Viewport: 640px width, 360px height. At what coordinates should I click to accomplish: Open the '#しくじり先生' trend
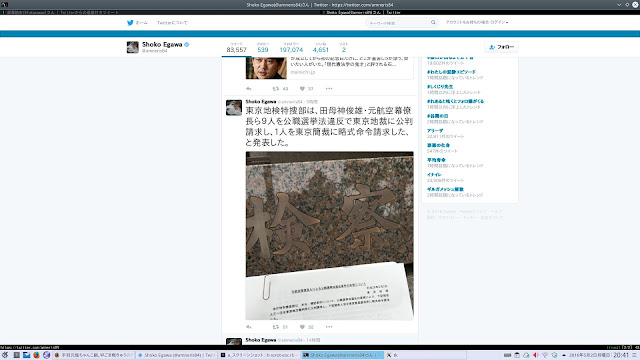440,87
